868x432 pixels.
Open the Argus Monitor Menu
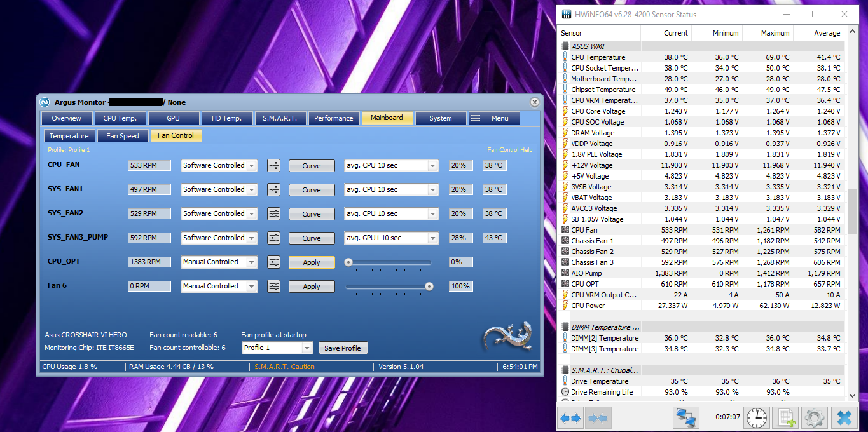494,118
